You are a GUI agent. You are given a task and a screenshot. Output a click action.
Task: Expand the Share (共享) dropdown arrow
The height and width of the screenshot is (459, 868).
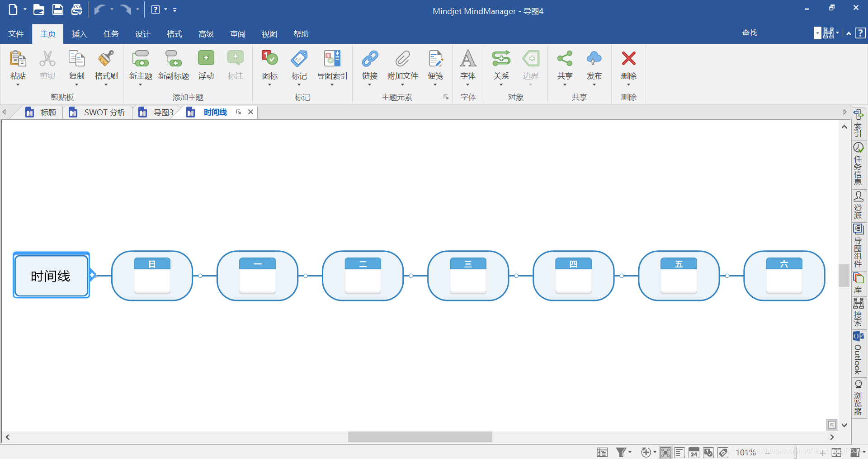[x=565, y=85]
